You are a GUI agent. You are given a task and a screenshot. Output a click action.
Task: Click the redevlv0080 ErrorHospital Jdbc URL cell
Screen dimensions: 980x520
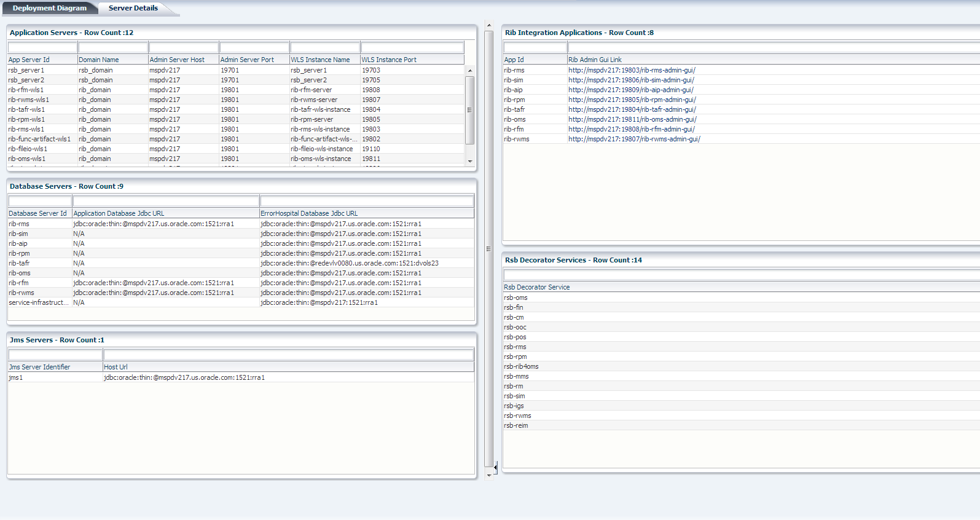tap(367, 263)
